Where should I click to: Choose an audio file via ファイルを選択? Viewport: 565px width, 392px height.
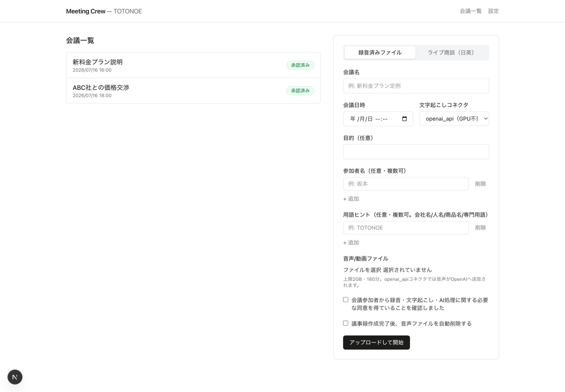tap(362, 270)
